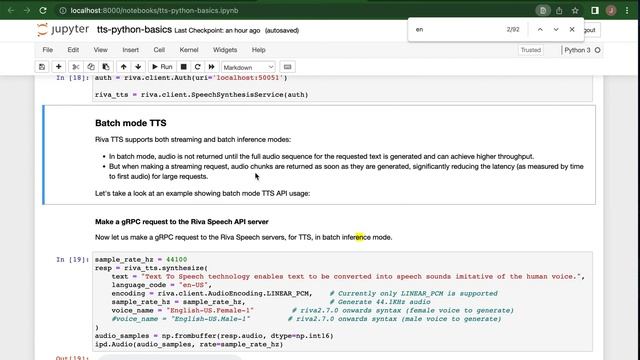Open the Kernel menu
The width and height of the screenshot is (640, 360).
pos(189,50)
